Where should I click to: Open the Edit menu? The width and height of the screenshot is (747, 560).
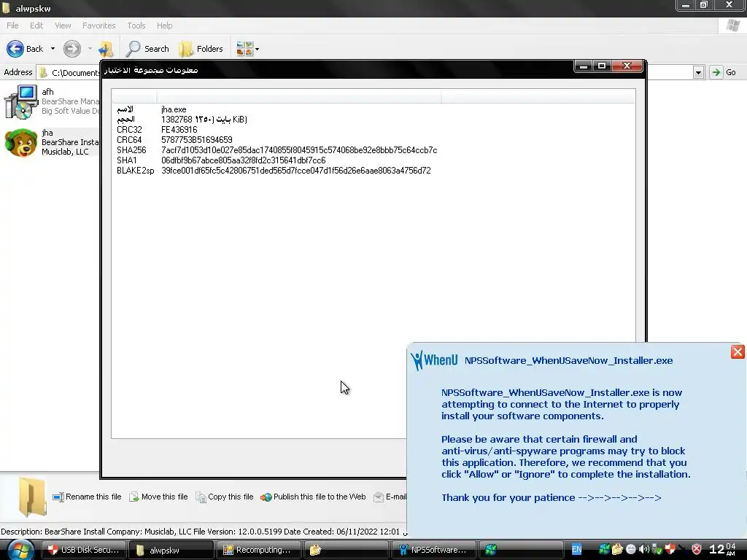[36, 26]
